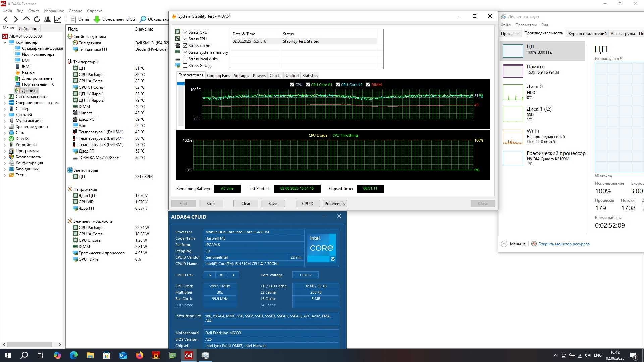Viewport: 644px width, 362px height.
Task: Show hidden tray icons chevron
Action: [555, 355]
